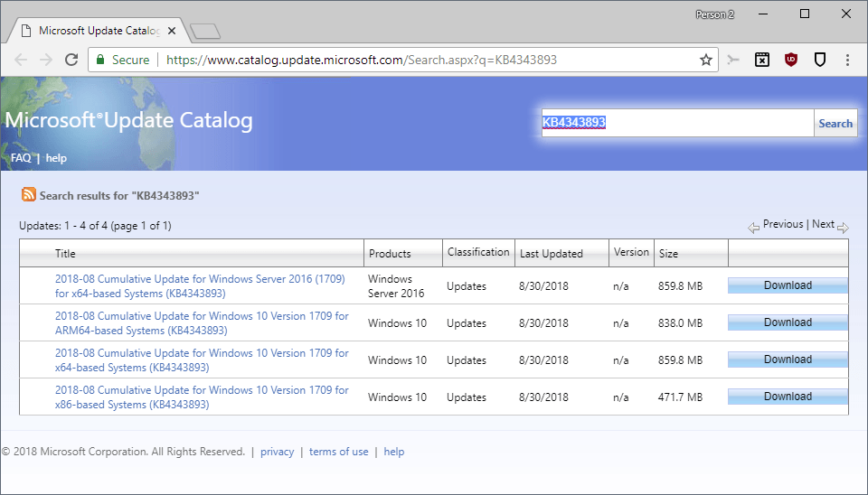Open the x86-based Systems update link

coord(202,397)
